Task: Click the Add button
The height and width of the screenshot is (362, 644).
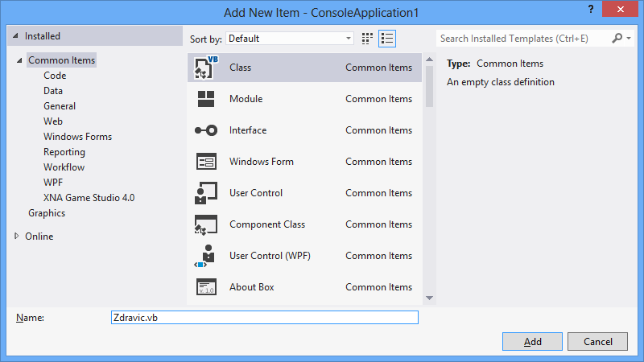Action: tap(532, 341)
